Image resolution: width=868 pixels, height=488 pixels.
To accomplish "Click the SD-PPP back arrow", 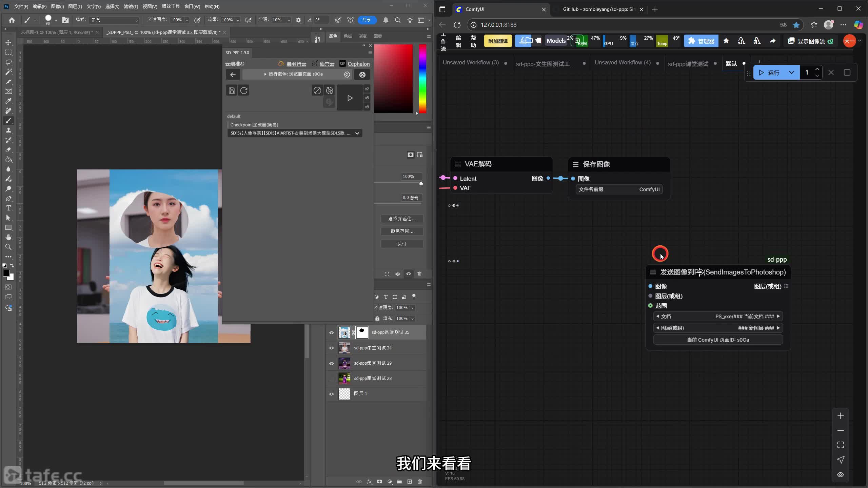I will (233, 75).
